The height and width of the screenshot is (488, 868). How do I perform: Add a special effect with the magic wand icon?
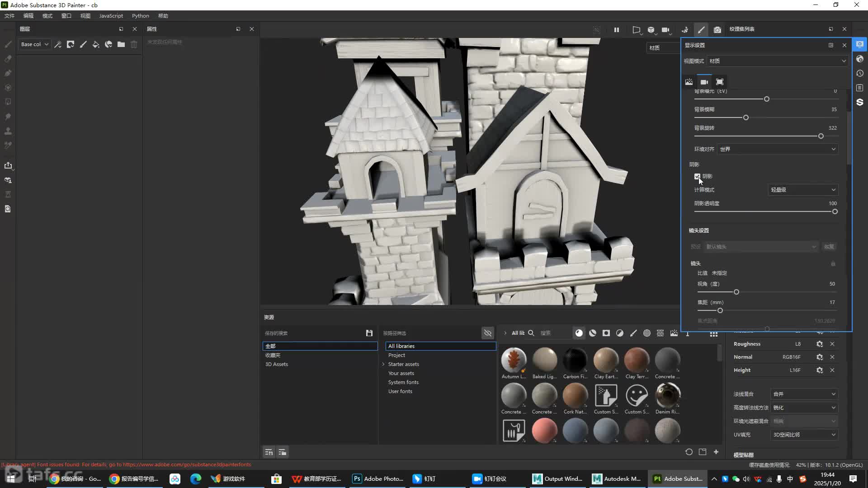coord(58,44)
